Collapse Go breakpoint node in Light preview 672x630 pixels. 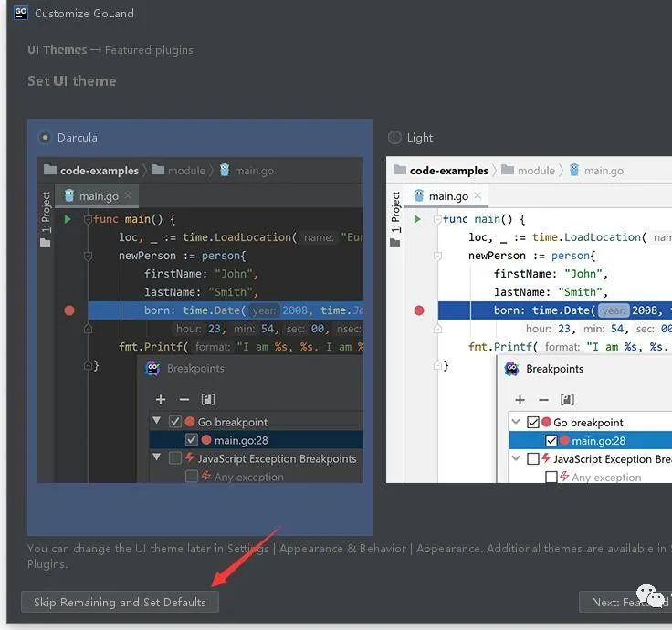coord(516,421)
